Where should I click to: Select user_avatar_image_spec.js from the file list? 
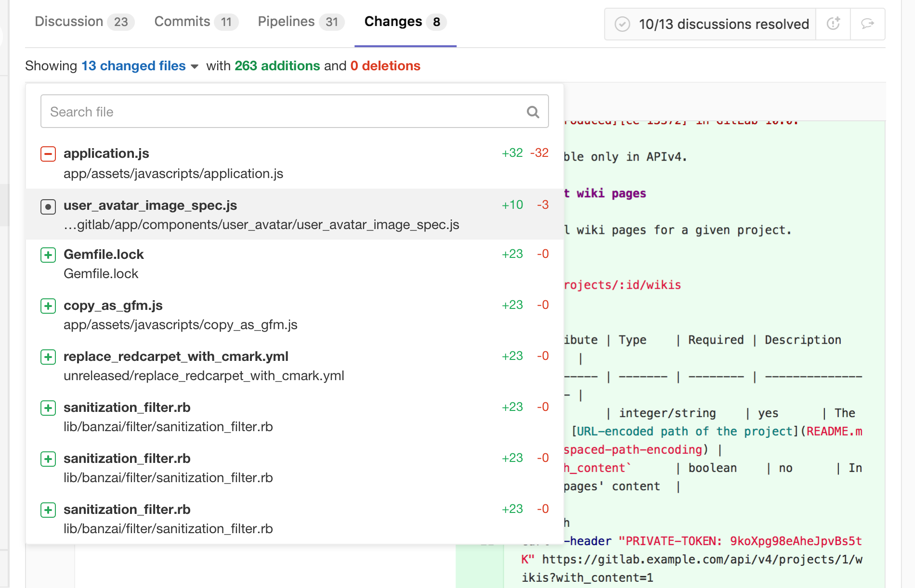coord(151,205)
